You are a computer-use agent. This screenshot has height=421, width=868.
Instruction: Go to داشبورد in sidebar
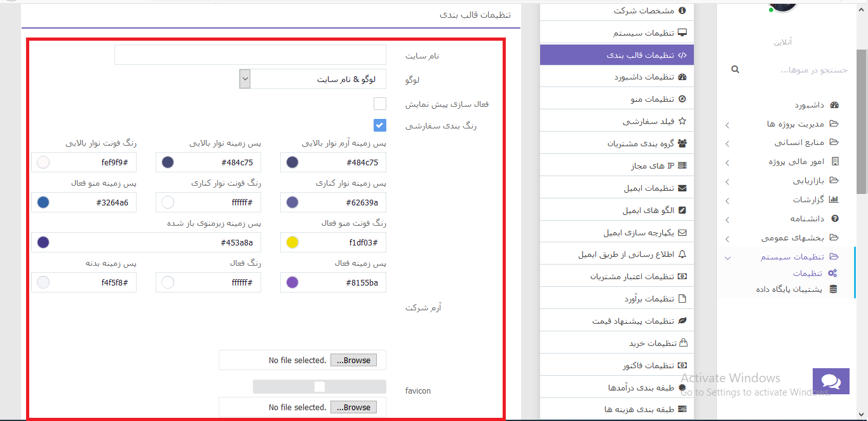(x=809, y=105)
